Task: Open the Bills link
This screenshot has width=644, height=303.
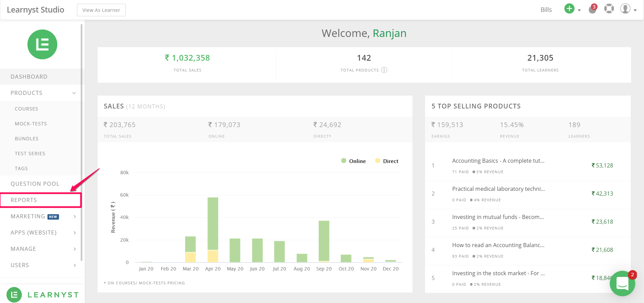Action: click(x=546, y=10)
